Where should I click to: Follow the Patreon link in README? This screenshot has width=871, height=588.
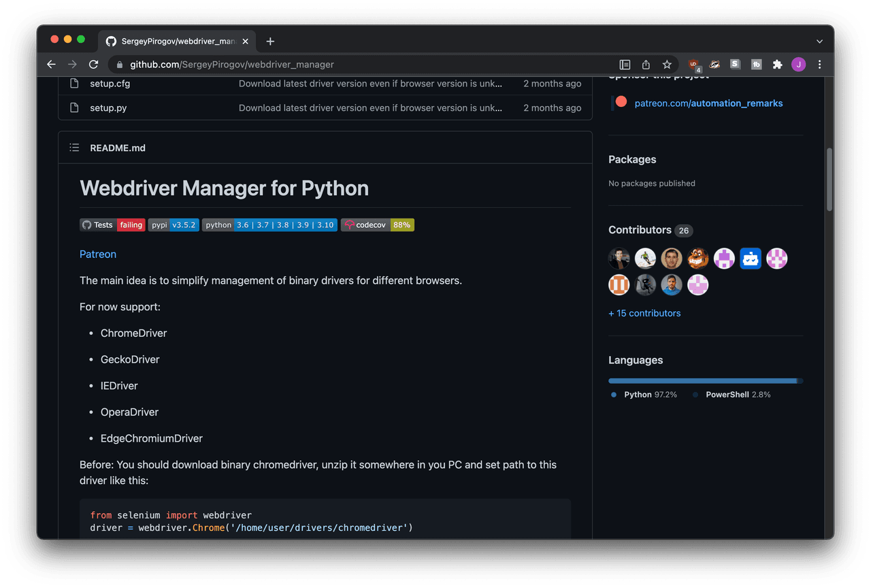98,254
